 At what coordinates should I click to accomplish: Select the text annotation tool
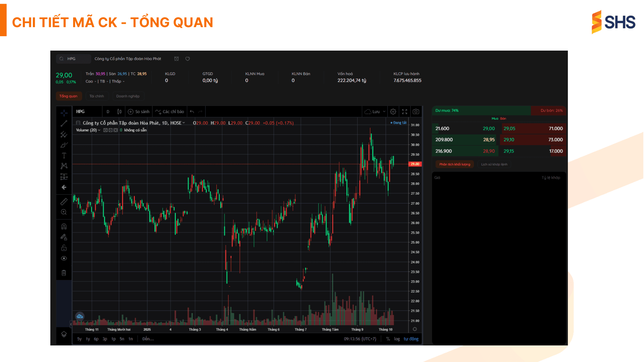tap(64, 156)
